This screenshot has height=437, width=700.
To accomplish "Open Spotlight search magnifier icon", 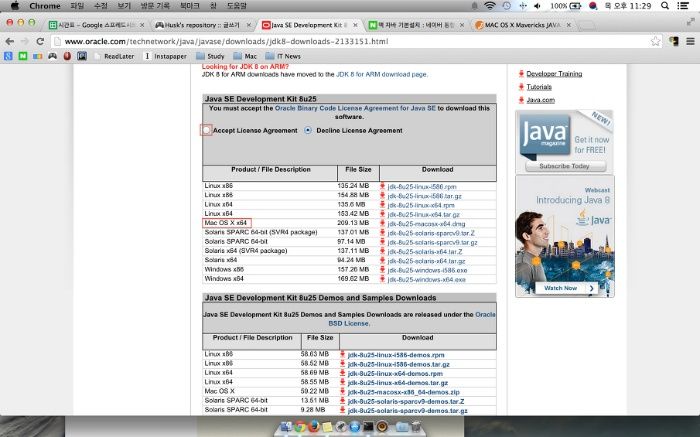I will click(x=665, y=6).
